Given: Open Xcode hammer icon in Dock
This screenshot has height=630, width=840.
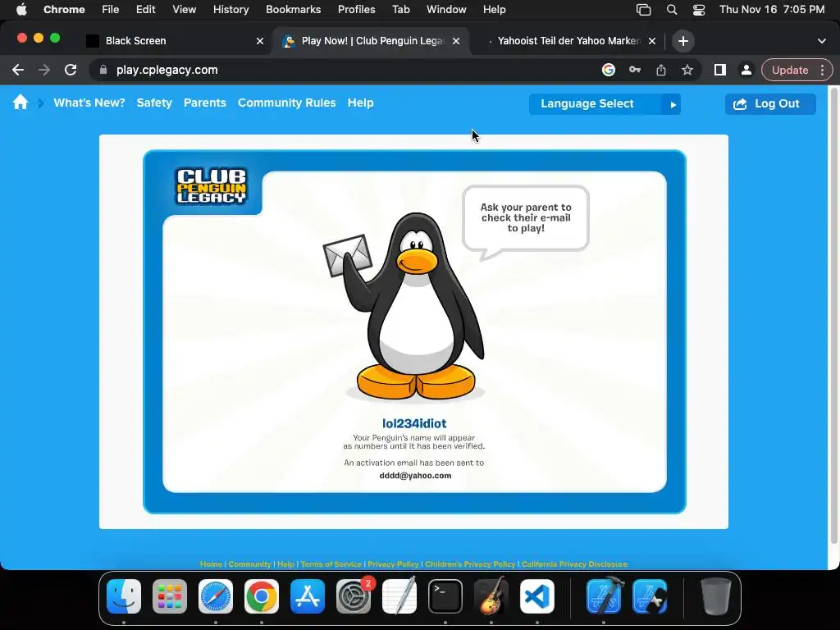Looking at the screenshot, I should pyautogui.click(x=604, y=596).
